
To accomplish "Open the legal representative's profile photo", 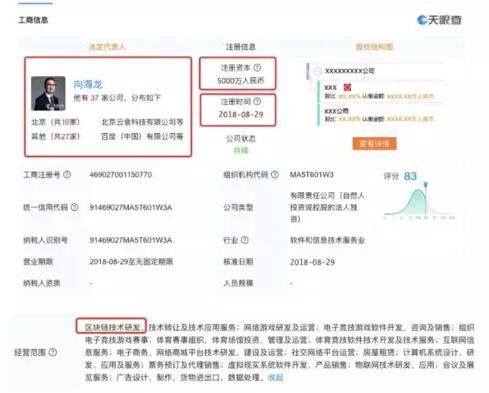I will pos(48,93).
